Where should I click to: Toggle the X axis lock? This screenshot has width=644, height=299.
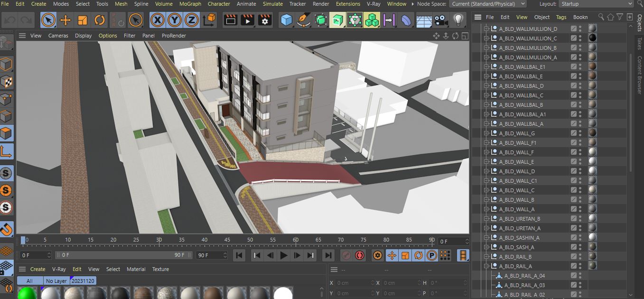pos(157,20)
